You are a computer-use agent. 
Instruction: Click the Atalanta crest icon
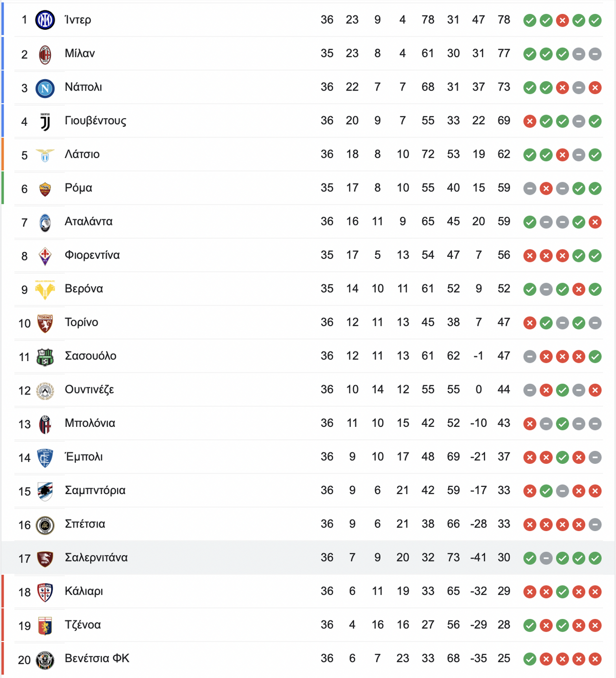[x=45, y=222]
